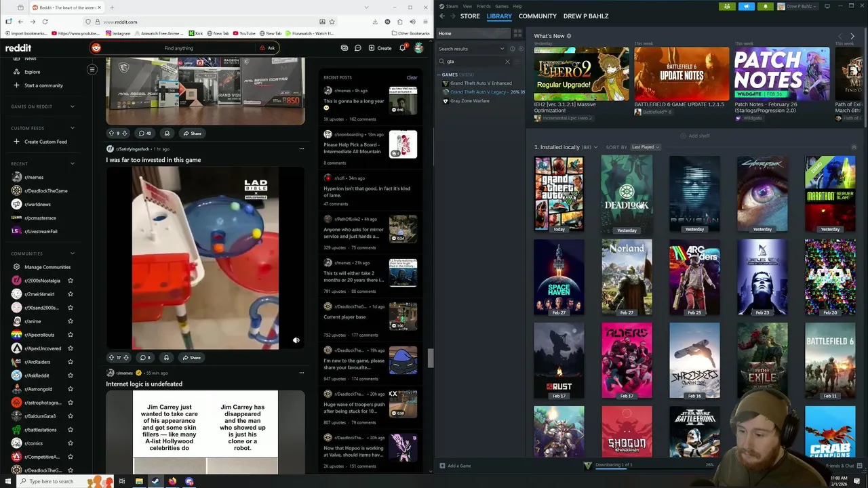Screen dimensions: 868x488
Task: Favorite r/2000sNostalgia with star
Action: pos(70,281)
